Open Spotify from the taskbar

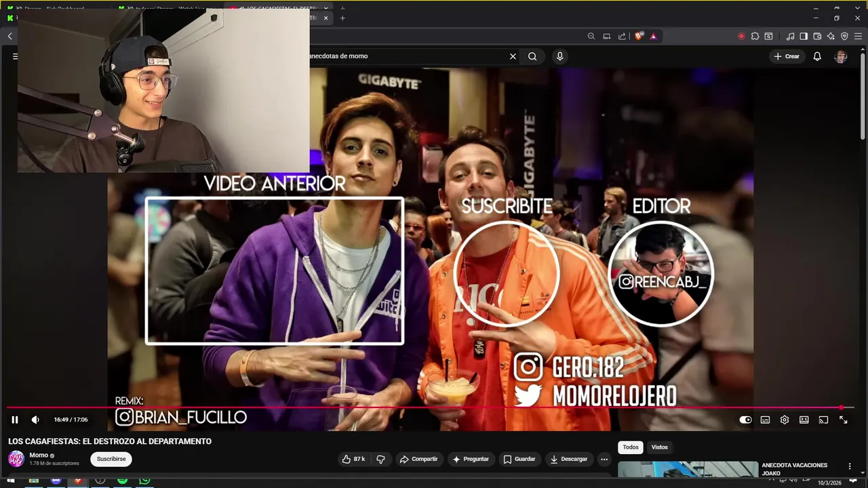(x=122, y=481)
